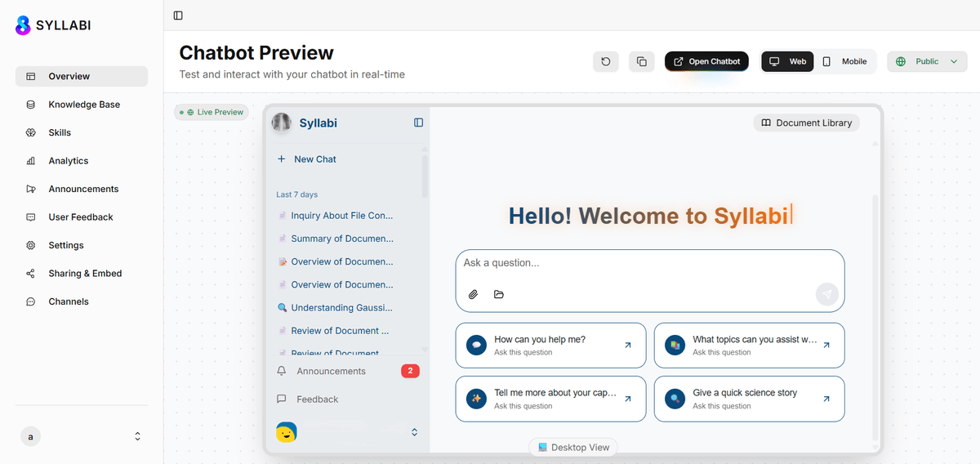Click the Announcements bell icon in chat
Image resolution: width=980 pixels, height=464 pixels.
click(x=282, y=371)
